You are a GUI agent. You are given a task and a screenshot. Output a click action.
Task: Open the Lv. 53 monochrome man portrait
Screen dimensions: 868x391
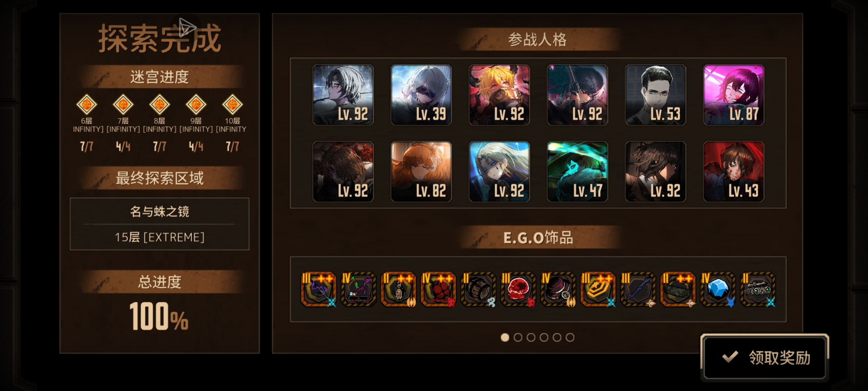(656, 95)
